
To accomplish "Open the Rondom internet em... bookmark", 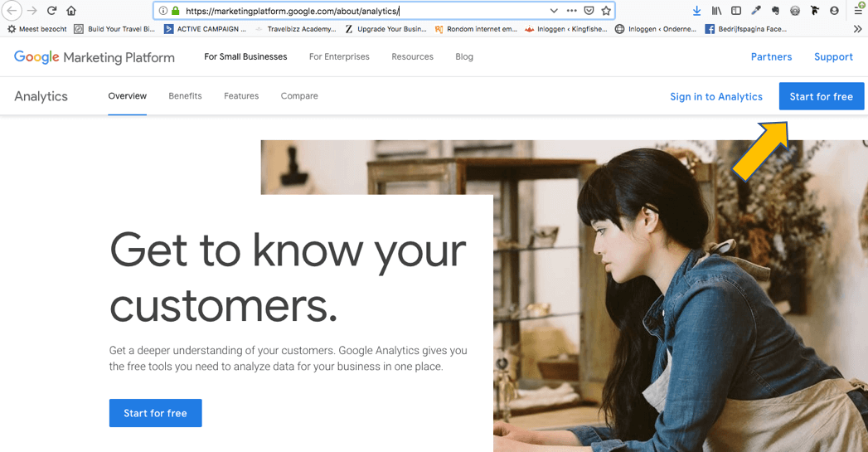I will pos(476,29).
